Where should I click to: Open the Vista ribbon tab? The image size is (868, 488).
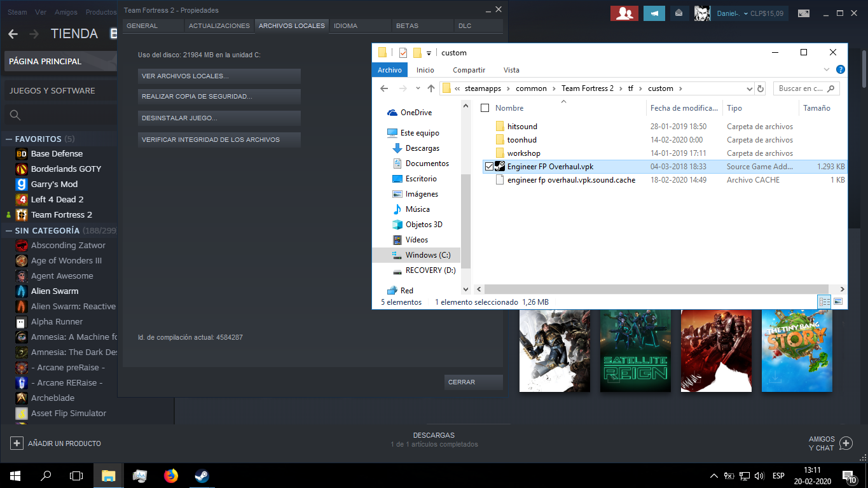(x=511, y=70)
